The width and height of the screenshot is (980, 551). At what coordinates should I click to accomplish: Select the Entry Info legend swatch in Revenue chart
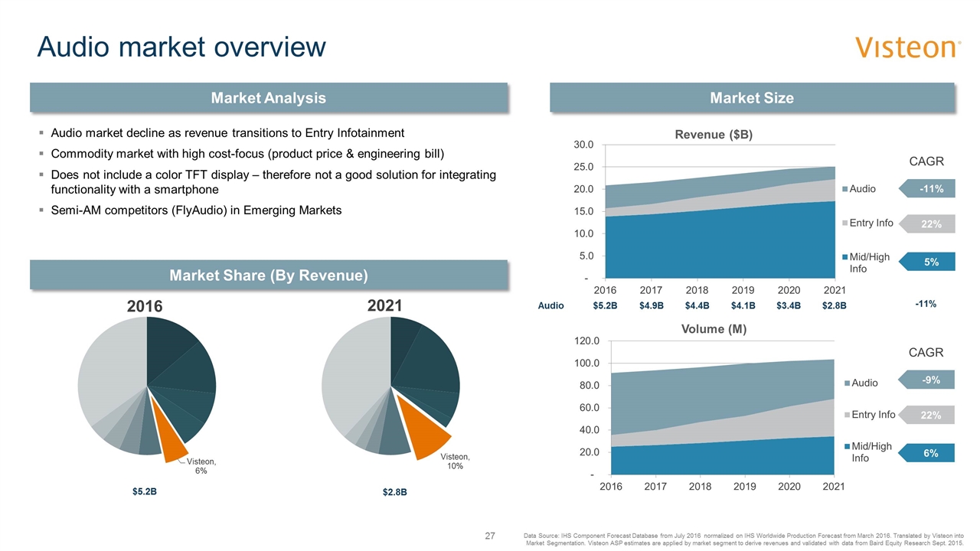(845, 223)
